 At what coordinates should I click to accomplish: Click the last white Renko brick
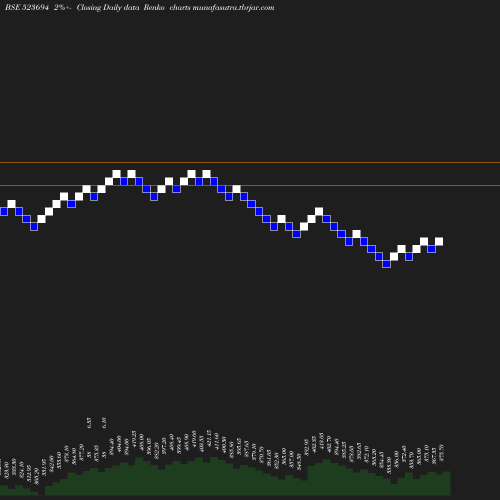tap(439, 241)
